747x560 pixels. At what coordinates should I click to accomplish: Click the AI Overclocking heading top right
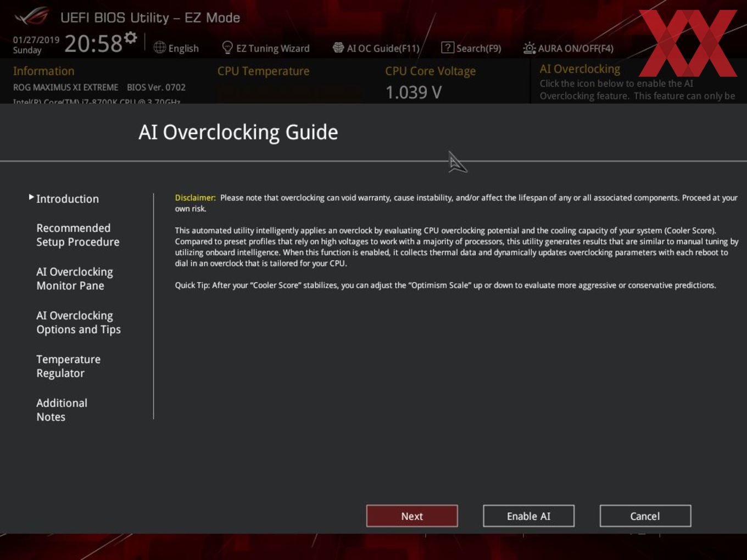click(580, 69)
